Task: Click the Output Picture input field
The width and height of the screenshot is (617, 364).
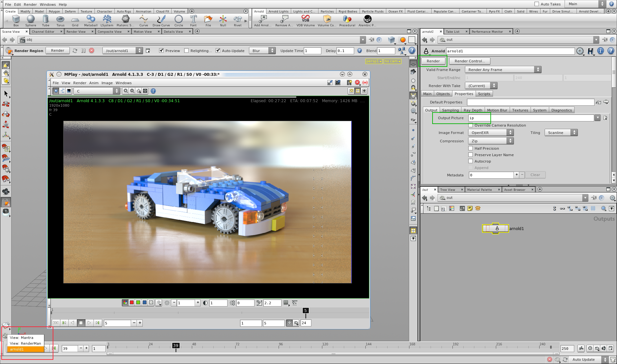Action: click(x=531, y=118)
